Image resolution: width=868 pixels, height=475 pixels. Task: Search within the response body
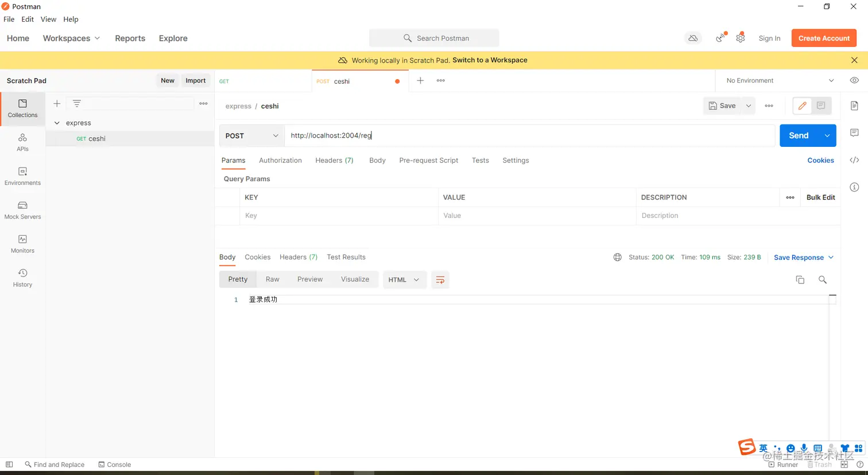[x=823, y=279]
